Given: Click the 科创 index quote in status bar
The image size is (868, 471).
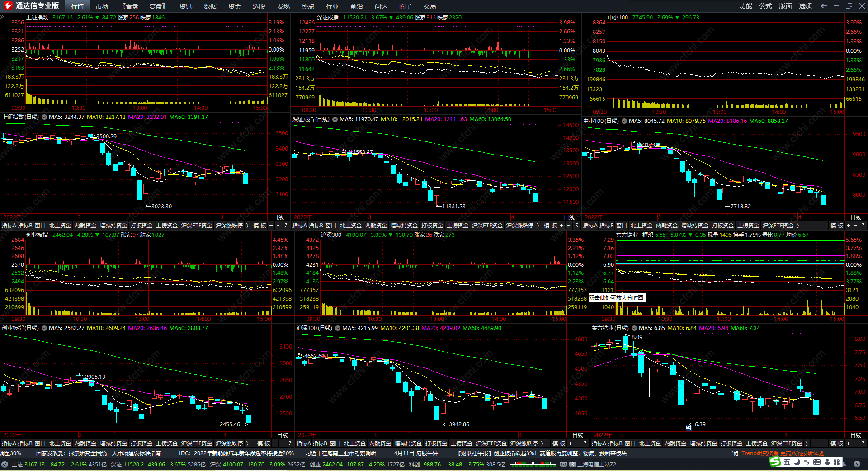Looking at the screenshot, I should 457,464.
